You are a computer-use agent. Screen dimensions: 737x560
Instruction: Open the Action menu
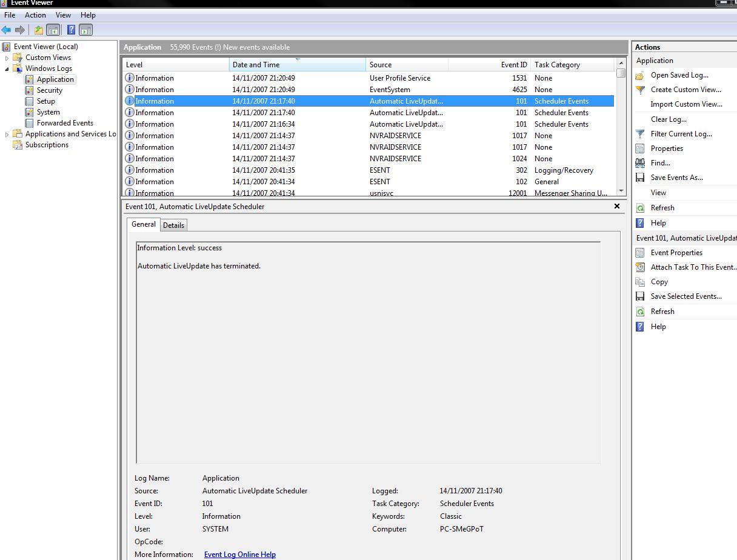tap(35, 15)
